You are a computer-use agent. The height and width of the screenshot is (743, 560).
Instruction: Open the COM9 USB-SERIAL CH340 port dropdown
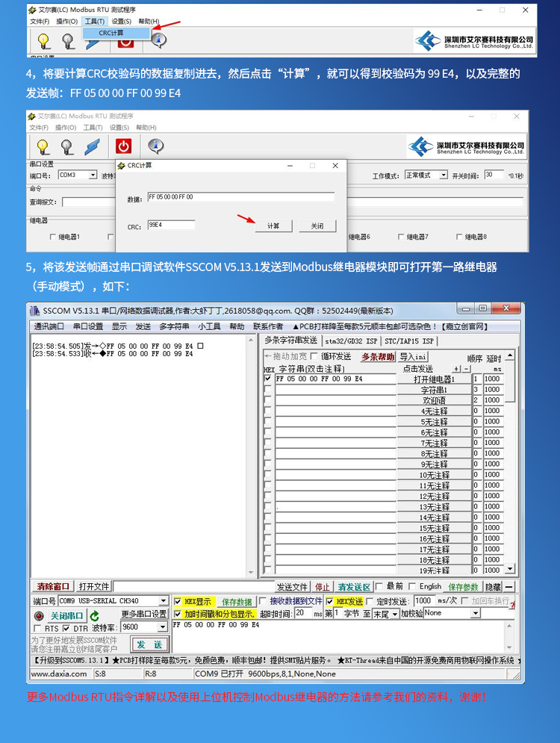coord(163,601)
